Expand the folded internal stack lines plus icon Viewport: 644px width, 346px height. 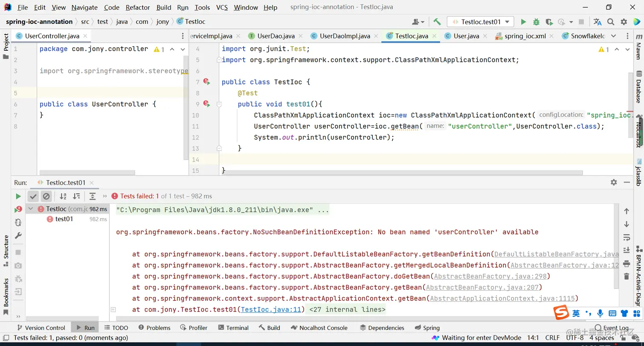click(x=113, y=309)
